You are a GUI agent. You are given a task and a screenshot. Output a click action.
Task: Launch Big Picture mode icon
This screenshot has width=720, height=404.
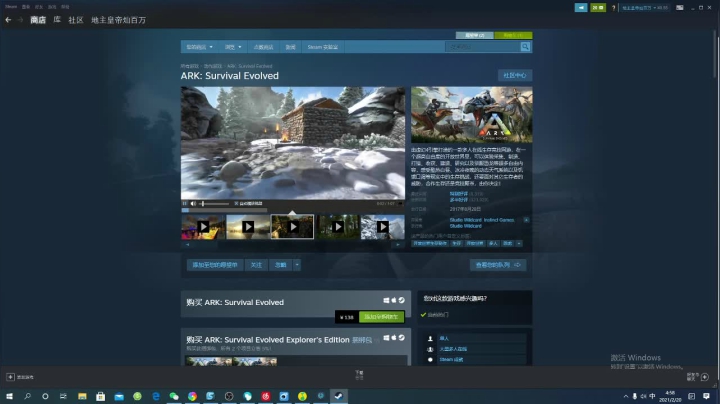[680, 7]
